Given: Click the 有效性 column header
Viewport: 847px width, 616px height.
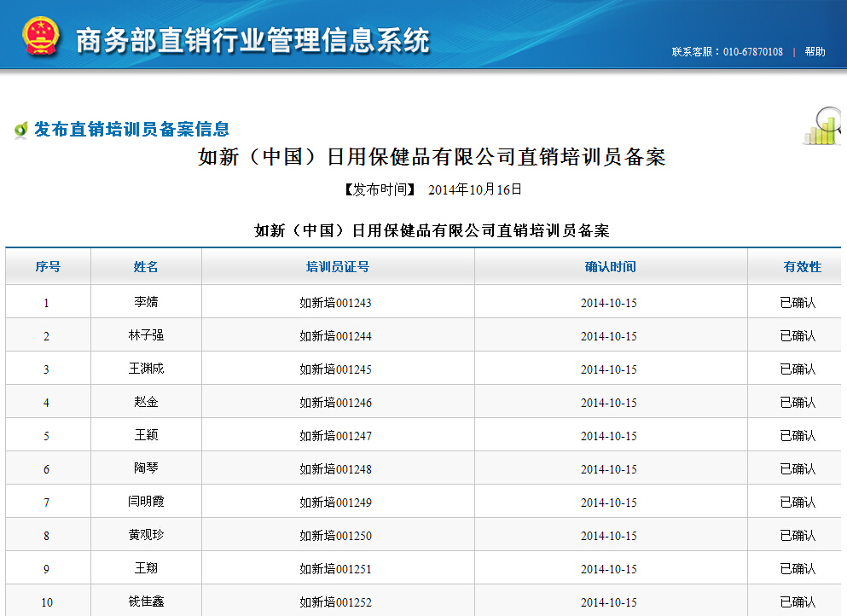Looking at the screenshot, I should pos(802,266).
